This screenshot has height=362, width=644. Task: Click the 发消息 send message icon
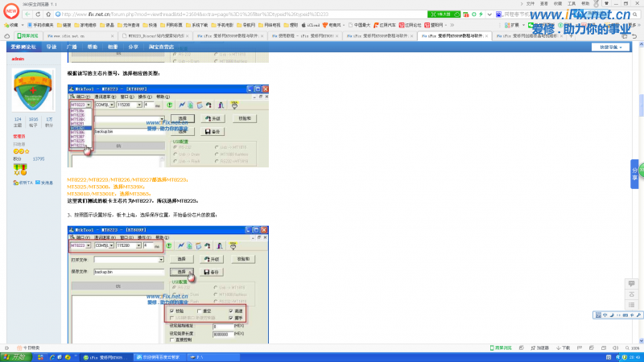(43, 183)
